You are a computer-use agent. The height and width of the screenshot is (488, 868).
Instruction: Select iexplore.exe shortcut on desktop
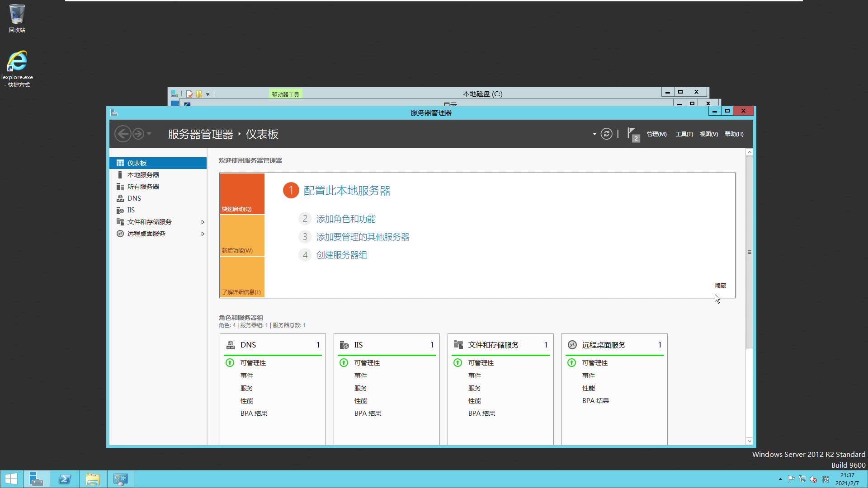point(17,69)
